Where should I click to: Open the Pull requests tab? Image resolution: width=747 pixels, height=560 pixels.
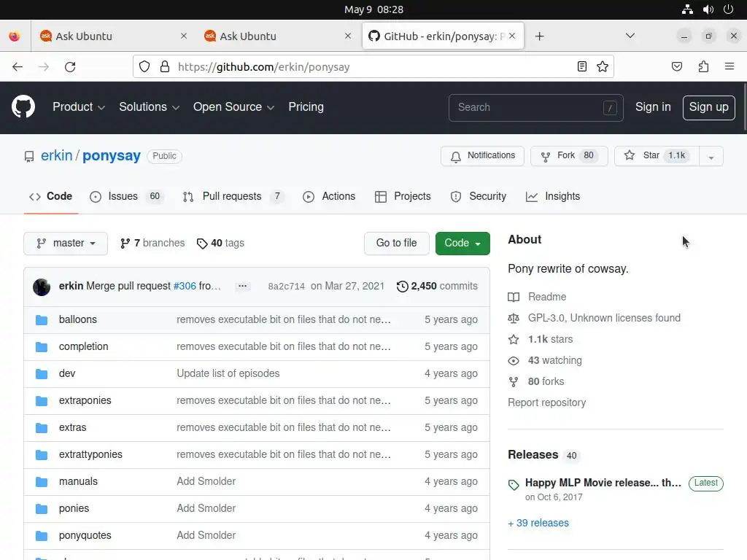pyautogui.click(x=233, y=197)
